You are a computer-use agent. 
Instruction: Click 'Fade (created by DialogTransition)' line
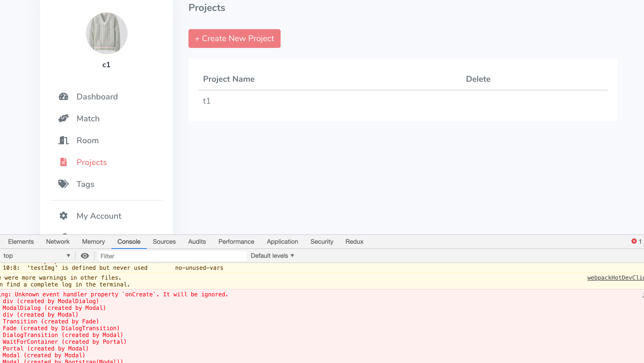pyautogui.click(x=61, y=328)
